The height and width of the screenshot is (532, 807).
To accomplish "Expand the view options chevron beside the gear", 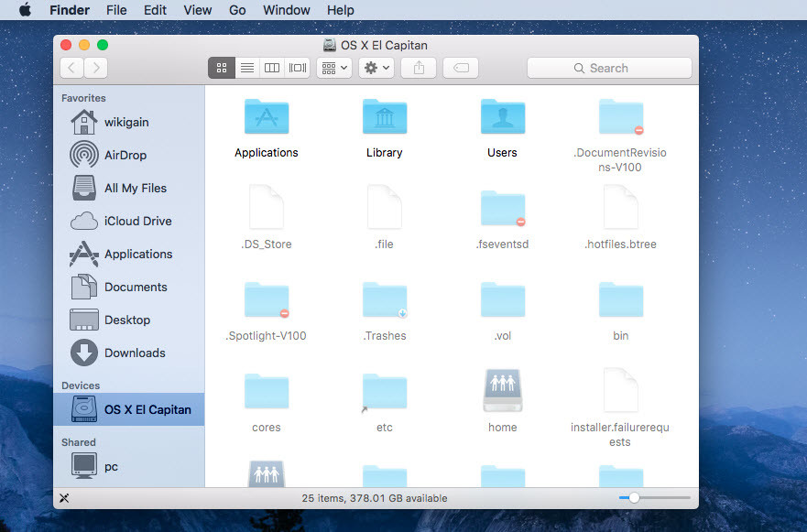I will [386, 67].
